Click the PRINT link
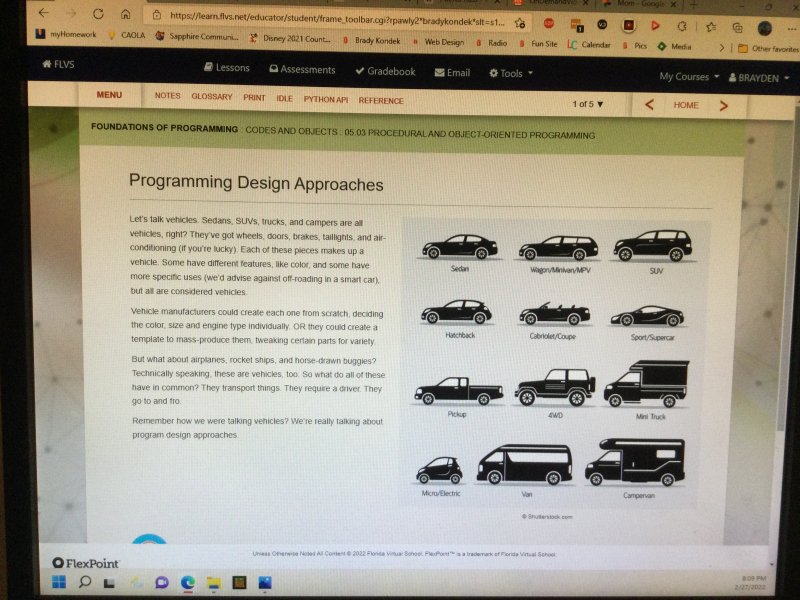The height and width of the screenshot is (600, 800). click(x=254, y=98)
